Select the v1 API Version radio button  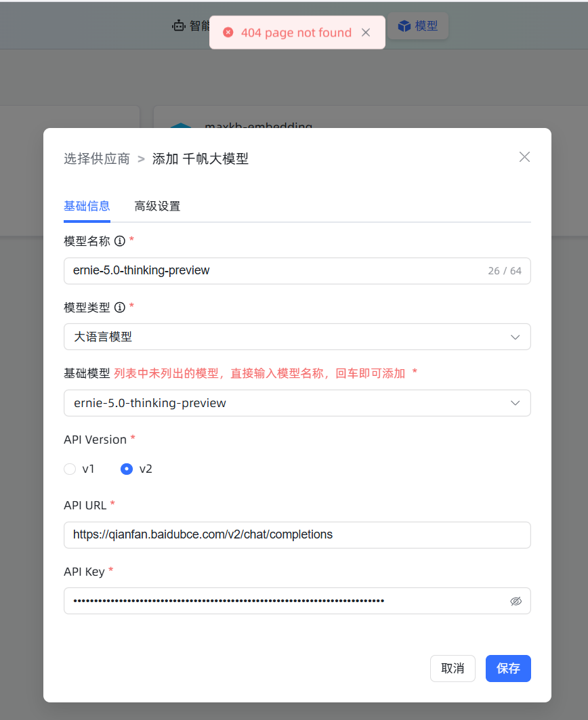70,469
